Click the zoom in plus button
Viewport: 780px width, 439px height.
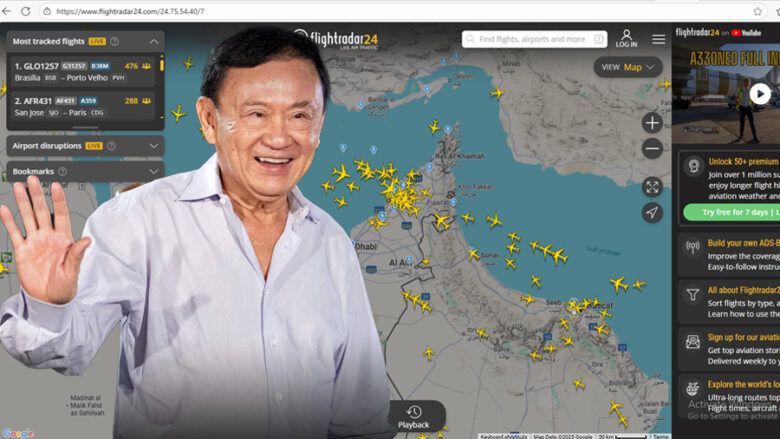click(x=652, y=123)
